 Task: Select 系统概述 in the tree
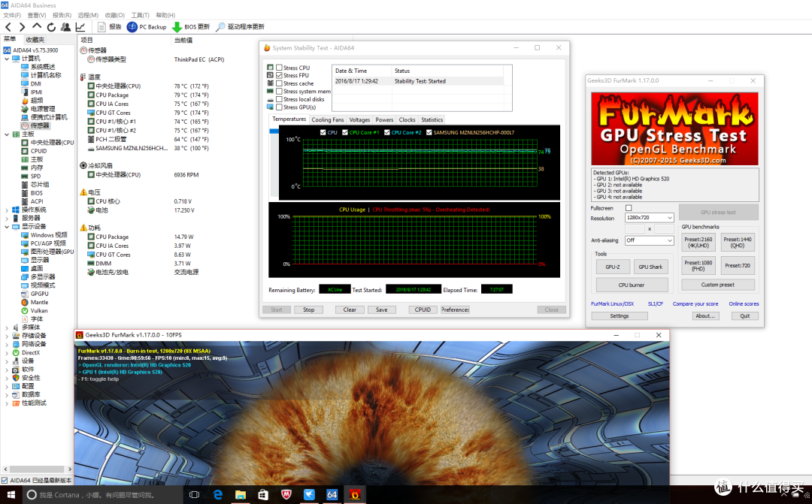click(42, 67)
